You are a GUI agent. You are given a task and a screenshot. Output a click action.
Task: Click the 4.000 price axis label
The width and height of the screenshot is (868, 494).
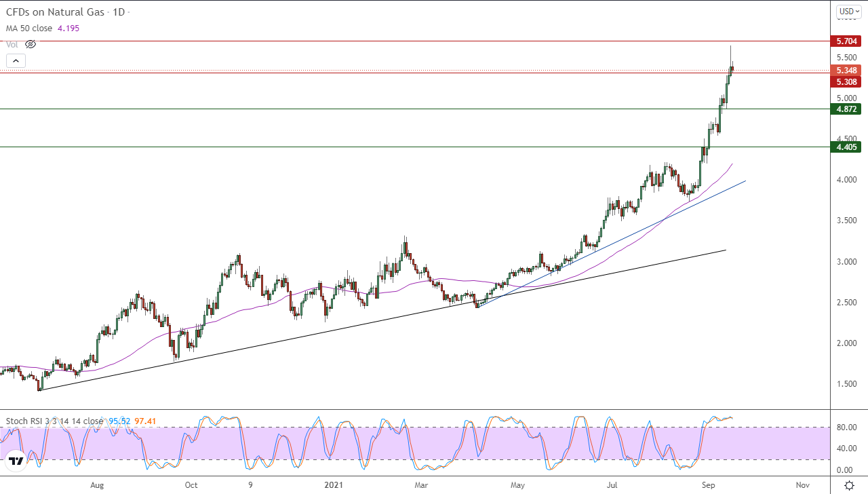[846, 180]
